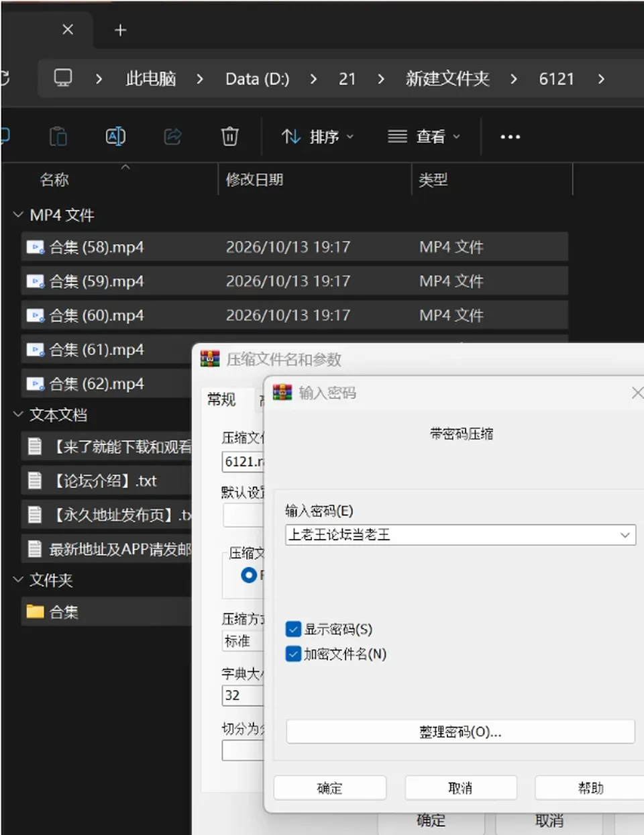Click the Rename icon in toolbar
Image resolution: width=644 pixels, height=835 pixels.
[x=115, y=136]
